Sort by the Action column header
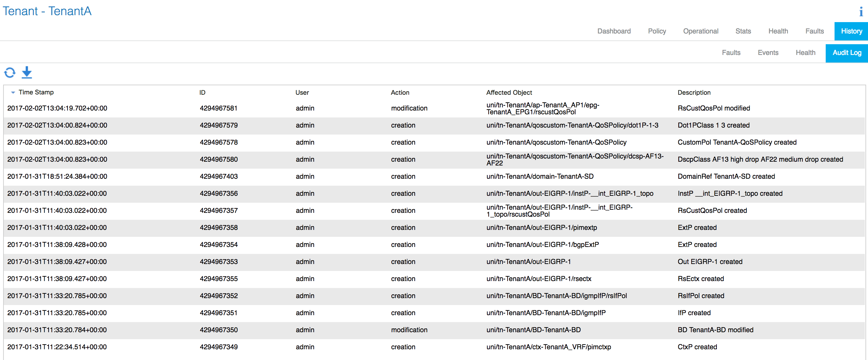This screenshot has height=360, width=868. 400,92
